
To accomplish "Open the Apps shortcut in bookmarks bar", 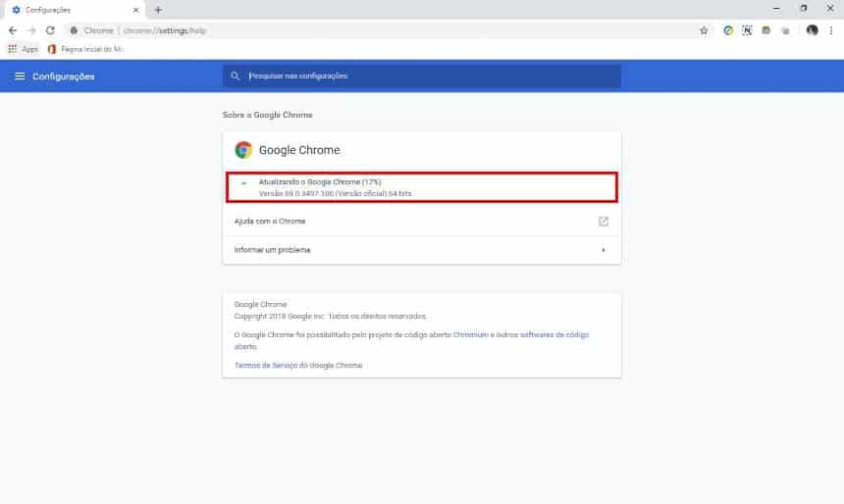I will coord(24,48).
